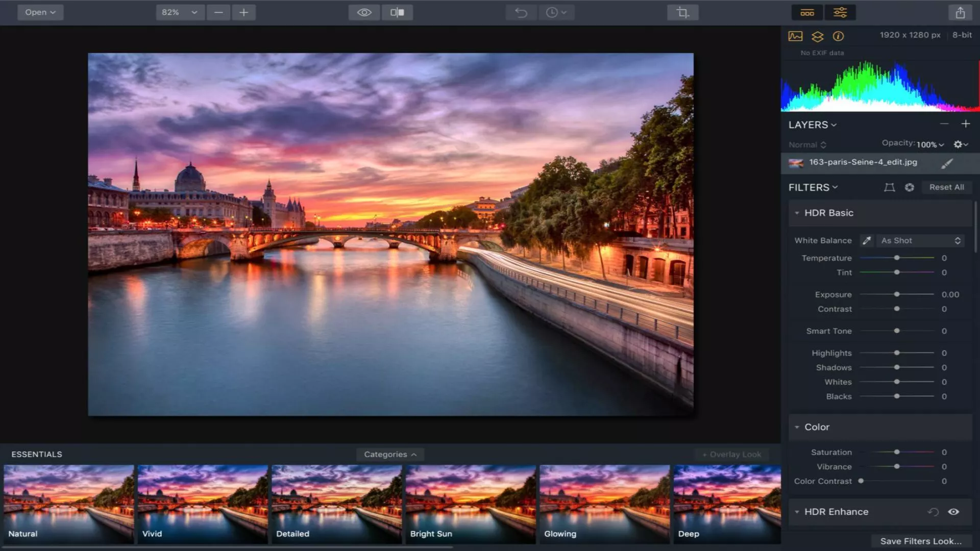Open the Open file menu
This screenshot has width=980, height=551.
click(x=40, y=12)
